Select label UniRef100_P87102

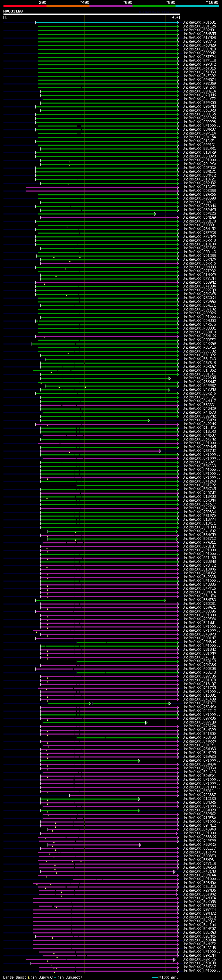[199, 309]
